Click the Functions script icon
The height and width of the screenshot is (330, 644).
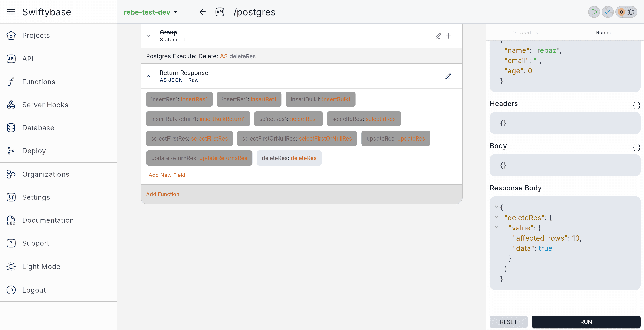coord(11,82)
